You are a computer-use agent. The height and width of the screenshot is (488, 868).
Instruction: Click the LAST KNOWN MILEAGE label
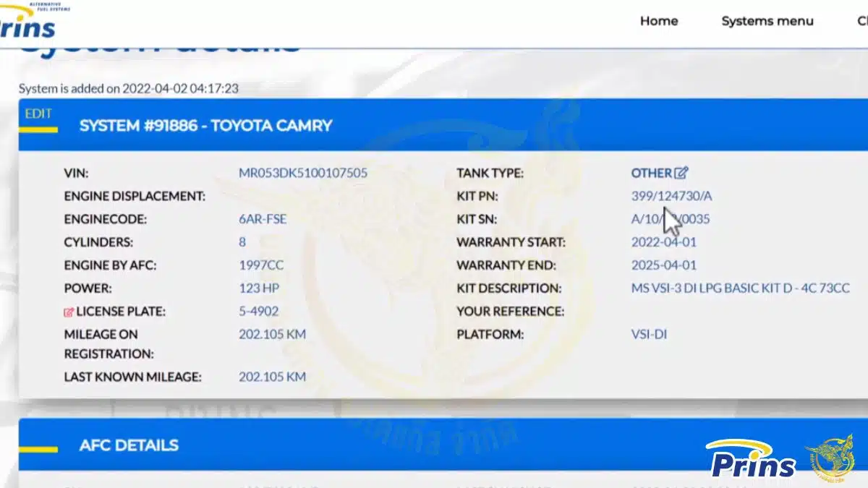pos(132,377)
